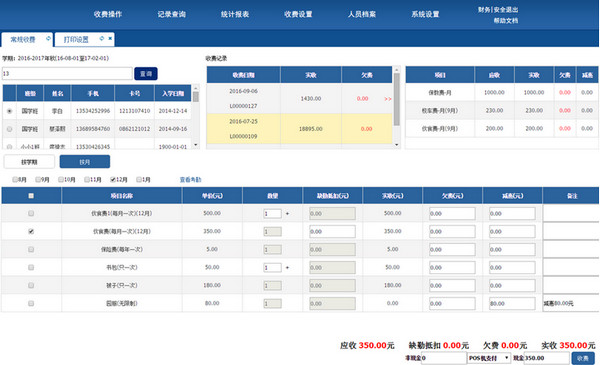Image resolution: width=600 pixels, height=365 pixels.
Task: Click the 备注 field of the 被子 row
Action: pos(571,285)
